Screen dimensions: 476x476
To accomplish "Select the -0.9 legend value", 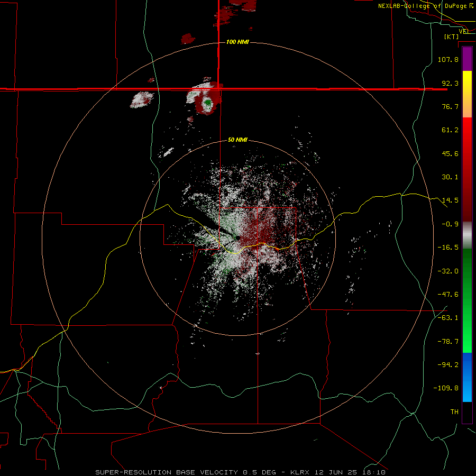I will pyautogui.click(x=450, y=224).
